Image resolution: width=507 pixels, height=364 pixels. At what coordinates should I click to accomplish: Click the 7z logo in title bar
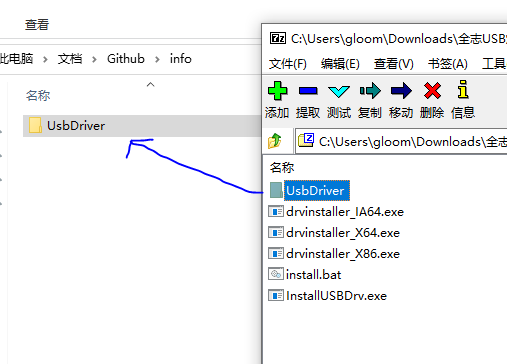click(x=278, y=38)
